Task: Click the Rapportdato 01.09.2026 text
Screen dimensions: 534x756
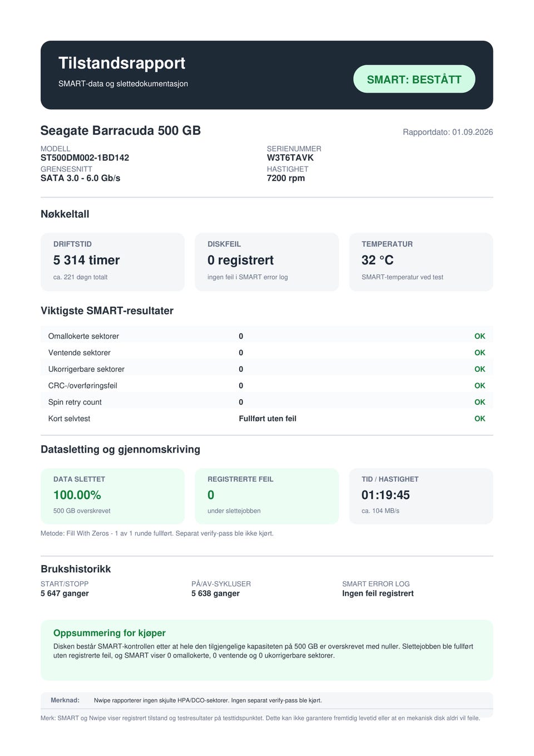Action: pos(448,132)
